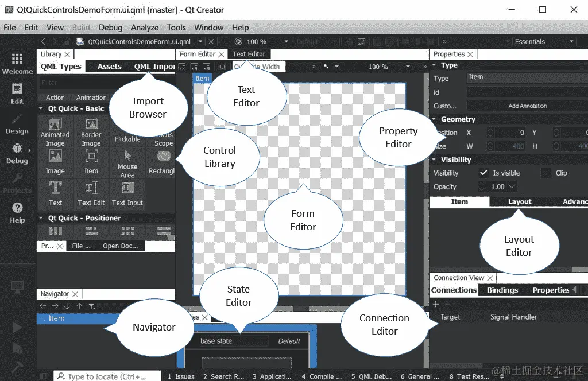588x381 pixels.
Task: Move item up in Navigator
Action: pyautogui.click(x=79, y=306)
